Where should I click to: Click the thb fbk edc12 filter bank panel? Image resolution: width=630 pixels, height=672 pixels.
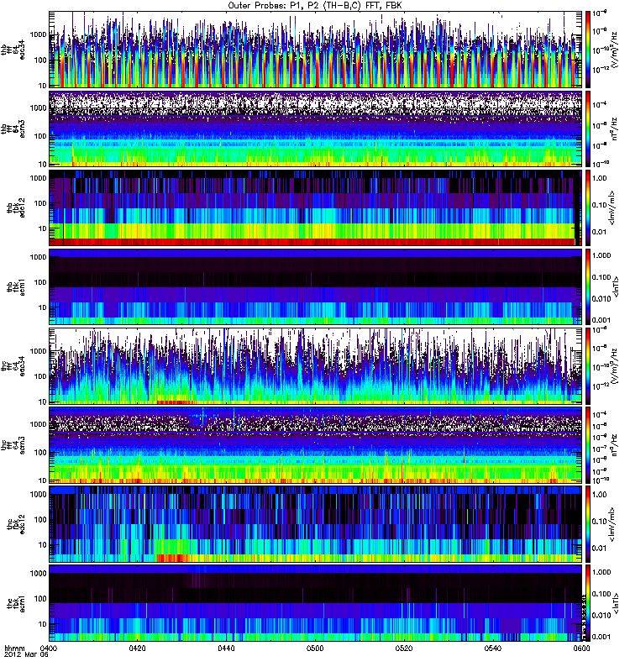(315, 207)
